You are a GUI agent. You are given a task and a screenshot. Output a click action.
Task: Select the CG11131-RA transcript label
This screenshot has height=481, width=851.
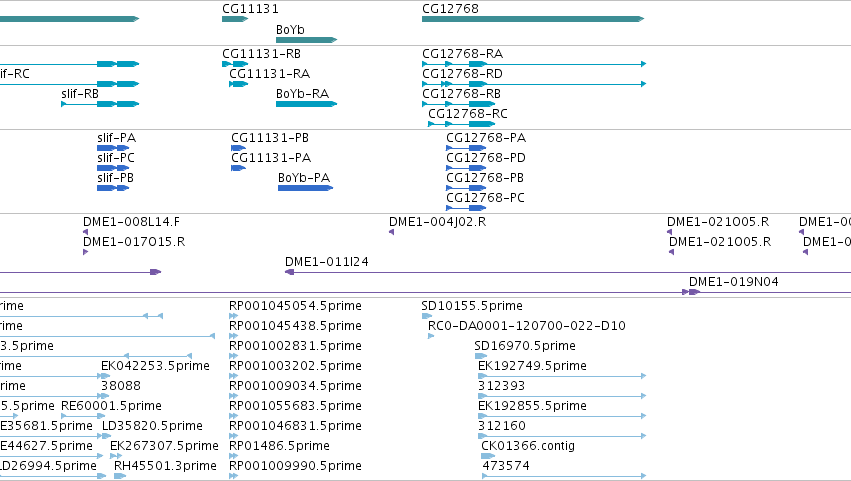point(269,74)
